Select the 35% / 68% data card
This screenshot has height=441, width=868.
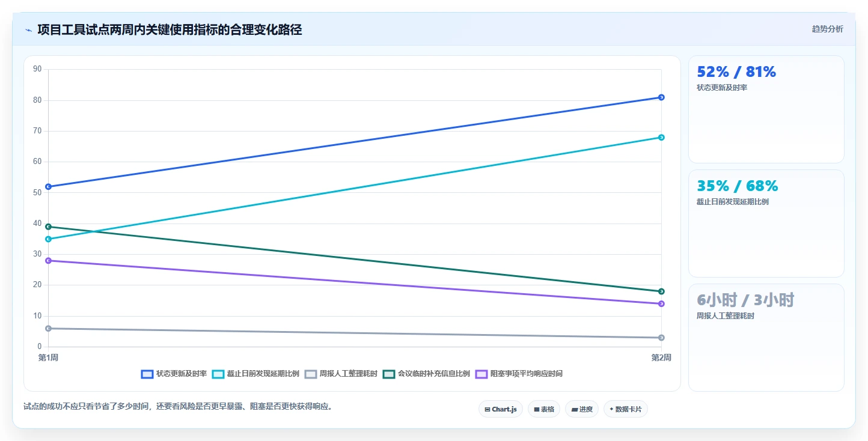766,224
